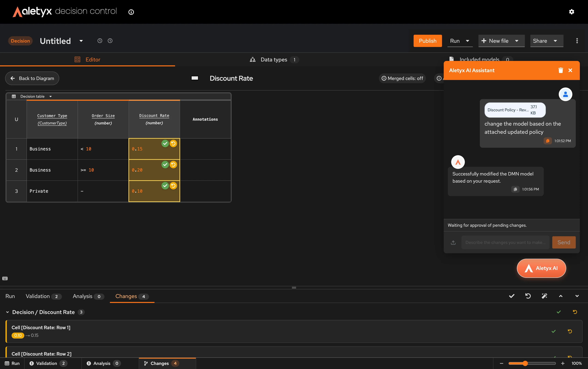Click the second clock history icon
The width and height of the screenshot is (588, 369).
pos(110,41)
